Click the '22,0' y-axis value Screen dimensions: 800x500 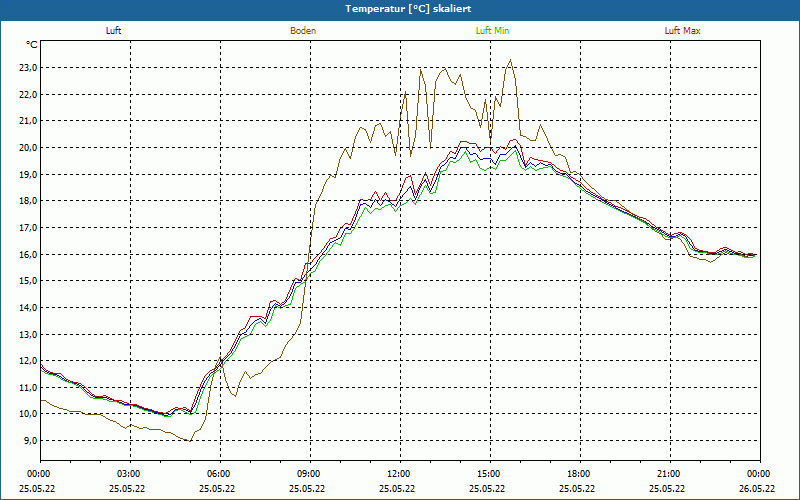point(28,94)
